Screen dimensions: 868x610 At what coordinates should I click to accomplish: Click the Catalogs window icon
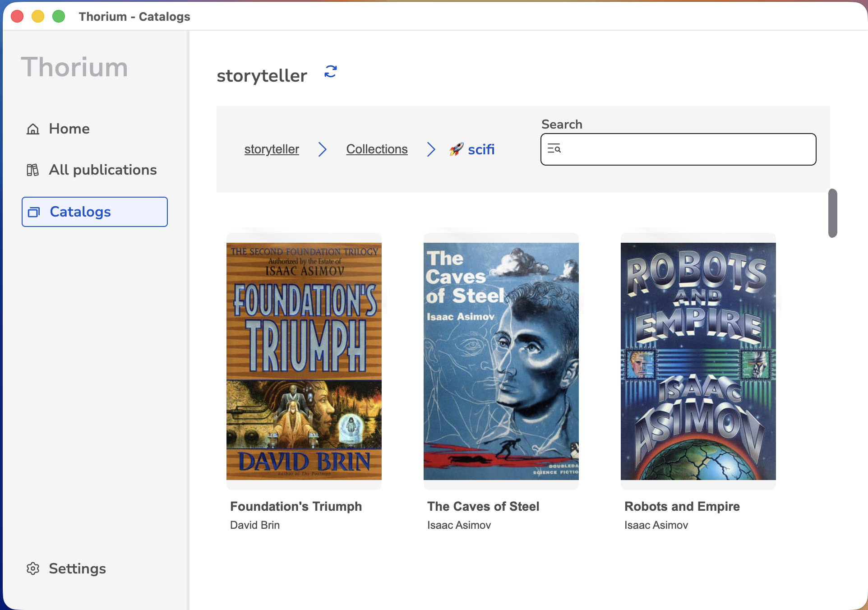click(34, 212)
